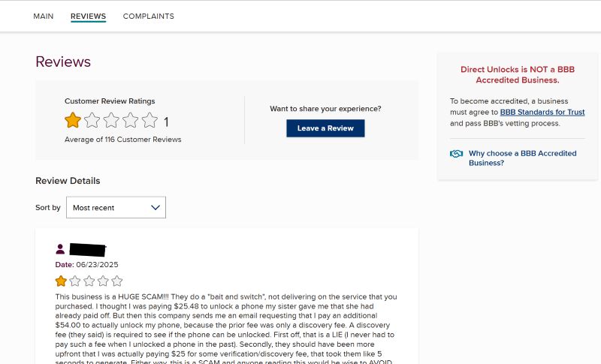Image resolution: width=601 pixels, height=364 pixels.
Task: Click the Average of 116 Customer Reviews text
Action: click(x=122, y=140)
